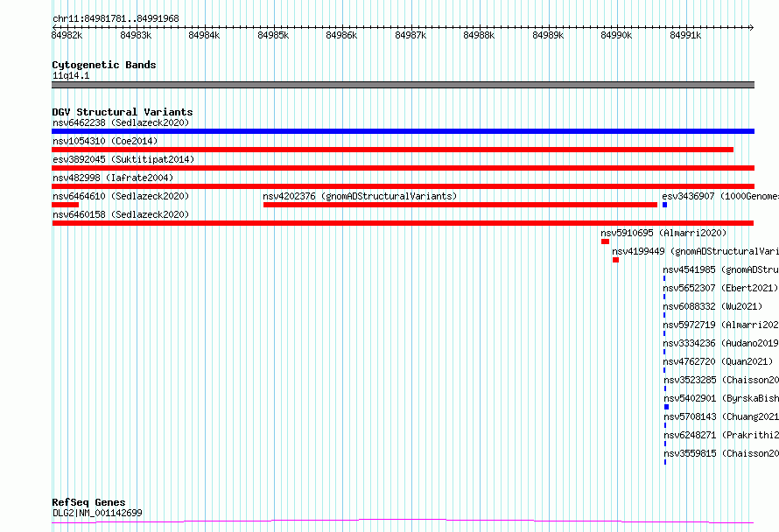Click the 84983k ruler tick

point(137,35)
